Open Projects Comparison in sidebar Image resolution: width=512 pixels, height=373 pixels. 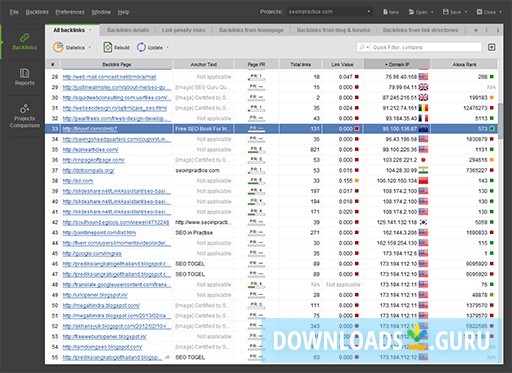click(24, 116)
